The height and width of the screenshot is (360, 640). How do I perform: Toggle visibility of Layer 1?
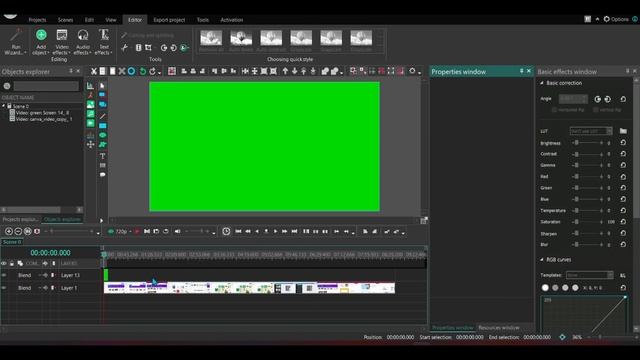click(x=4, y=288)
